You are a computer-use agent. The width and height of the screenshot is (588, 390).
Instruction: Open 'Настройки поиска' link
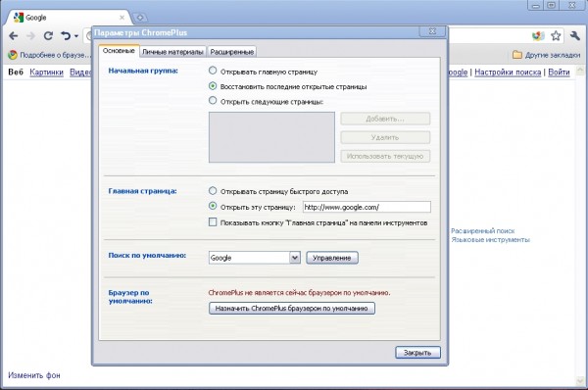(508, 72)
